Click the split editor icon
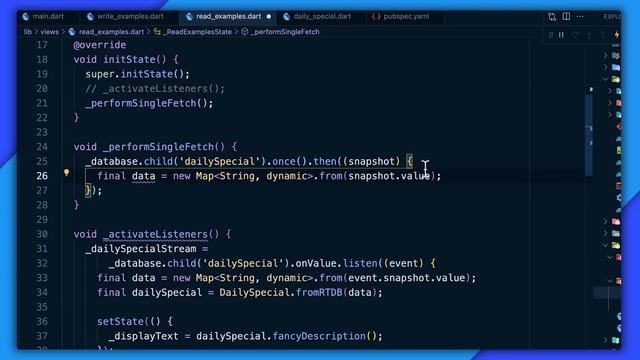 coord(566,16)
